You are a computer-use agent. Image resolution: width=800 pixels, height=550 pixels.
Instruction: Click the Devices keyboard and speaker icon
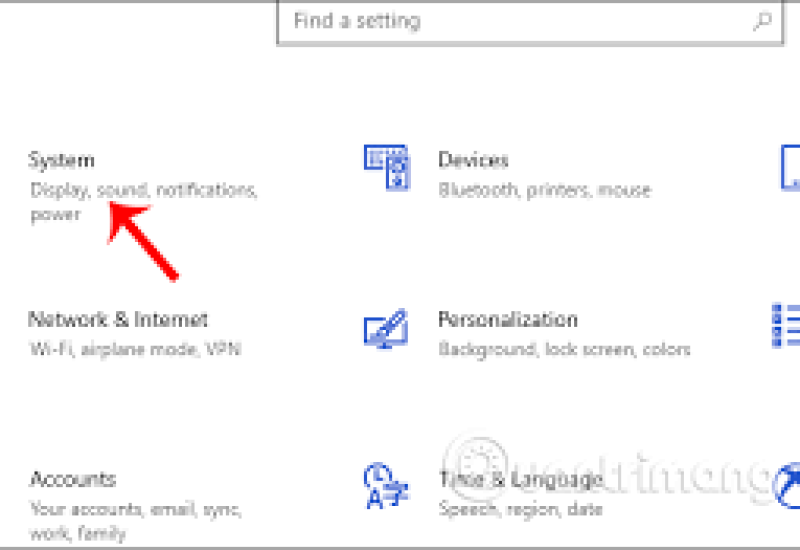click(386, 167)
